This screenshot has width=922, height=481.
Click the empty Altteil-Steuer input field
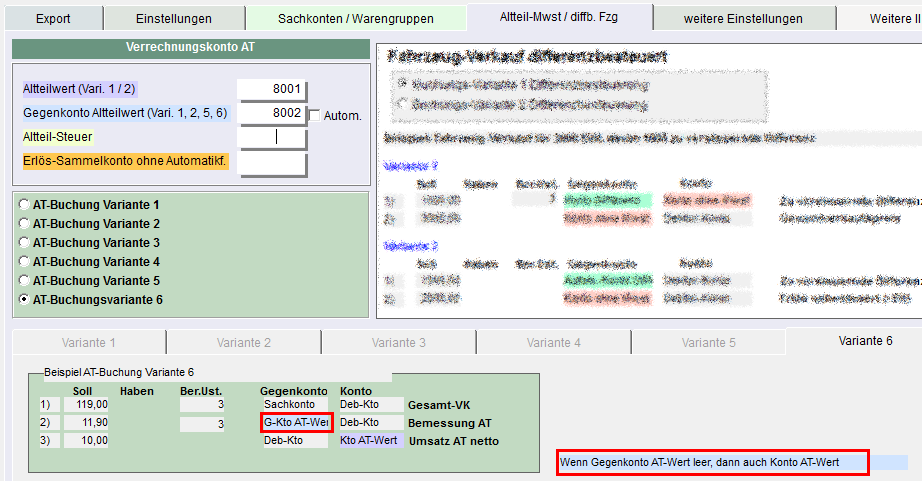[271, 137]
